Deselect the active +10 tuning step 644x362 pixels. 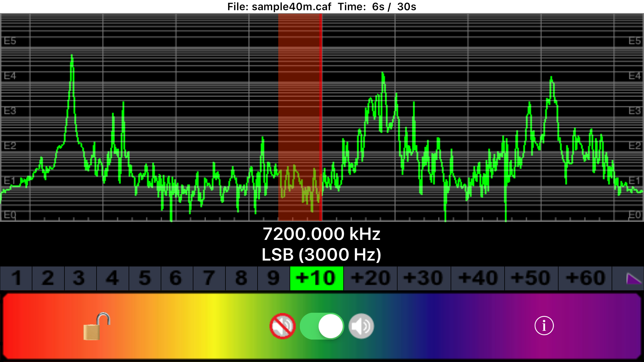[316, 277]
